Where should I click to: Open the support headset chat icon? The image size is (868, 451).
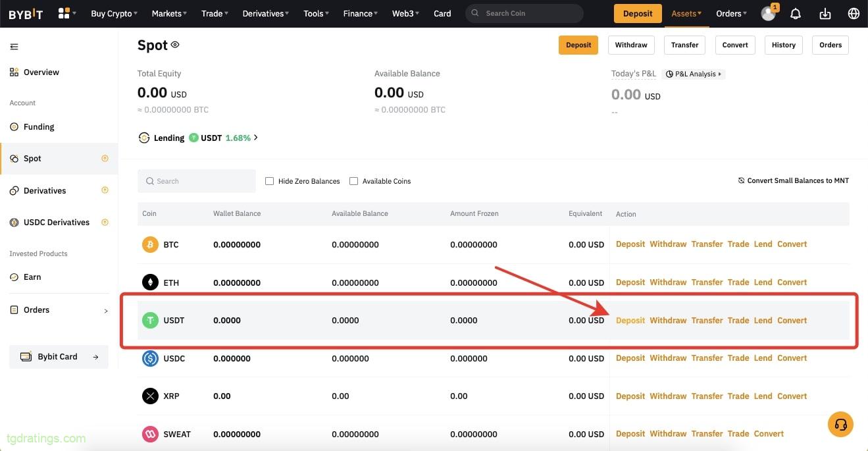[840, 424]
